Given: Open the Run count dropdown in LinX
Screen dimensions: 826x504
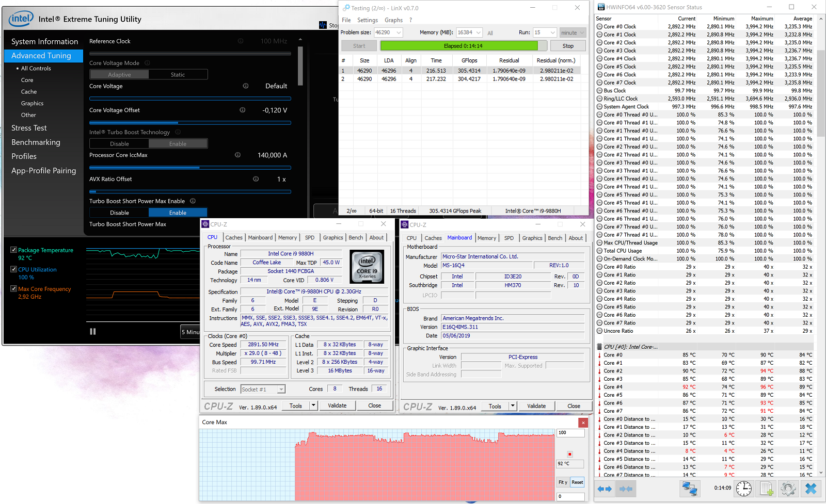Looking at the screenshot, I should (553, 32).
